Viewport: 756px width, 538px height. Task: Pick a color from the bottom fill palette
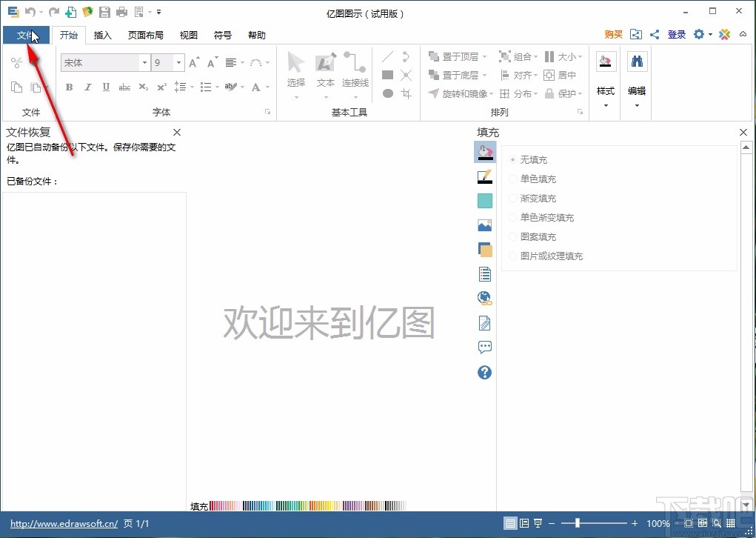click(x=308, y=505)
